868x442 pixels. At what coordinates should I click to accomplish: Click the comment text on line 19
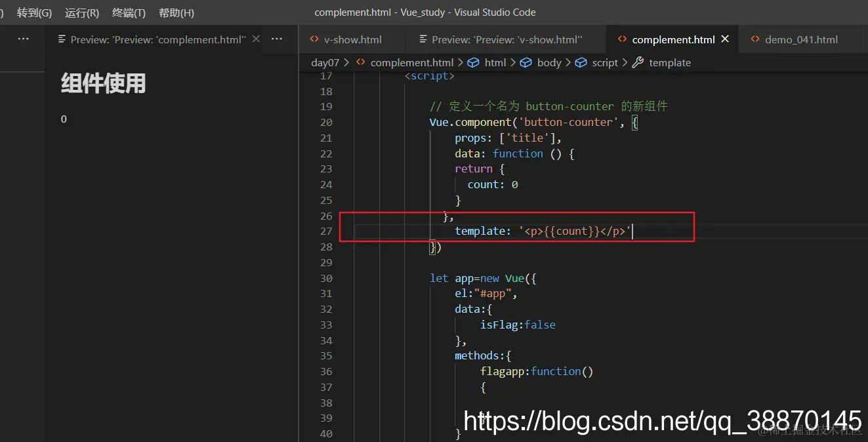coord(548,106)
